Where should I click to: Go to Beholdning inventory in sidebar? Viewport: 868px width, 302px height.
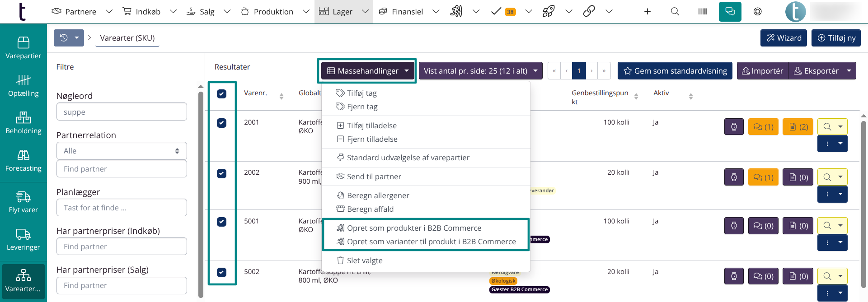tap(23, 123)
